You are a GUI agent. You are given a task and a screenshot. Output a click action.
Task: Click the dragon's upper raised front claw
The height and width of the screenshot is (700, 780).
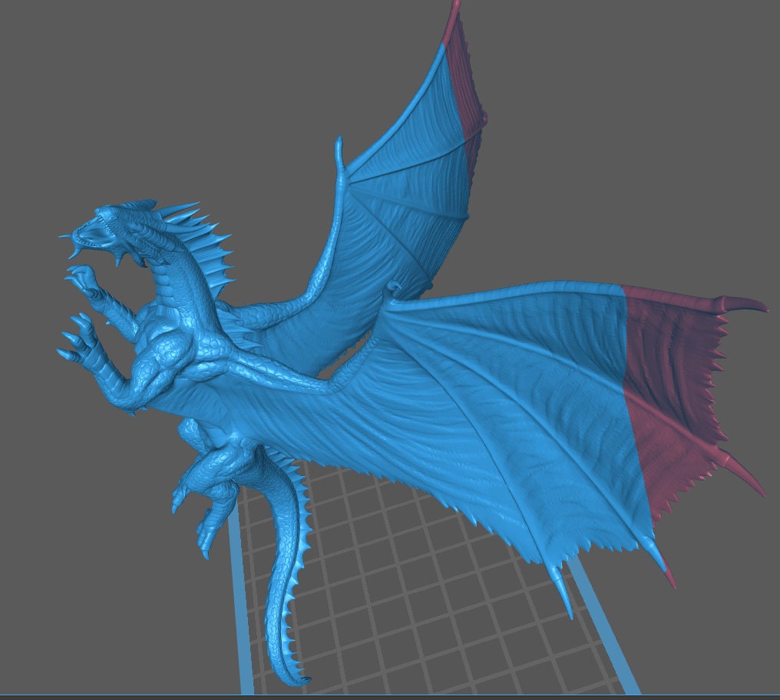click(86, 278)
